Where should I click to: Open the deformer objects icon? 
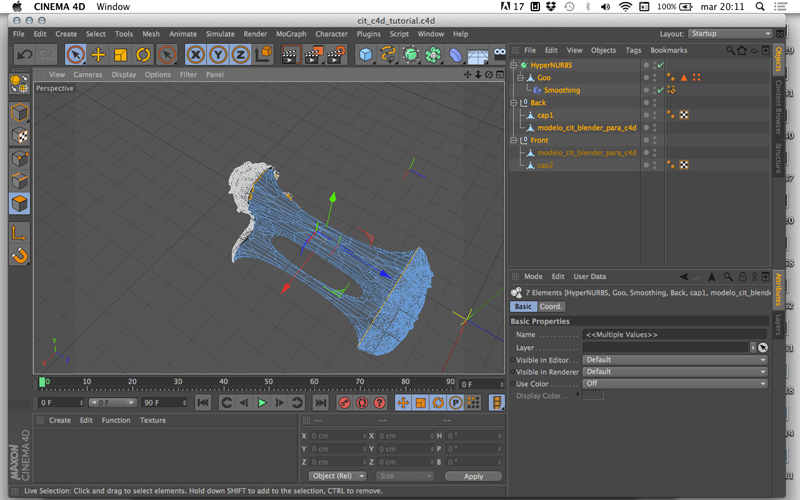[x=456, y=55]
